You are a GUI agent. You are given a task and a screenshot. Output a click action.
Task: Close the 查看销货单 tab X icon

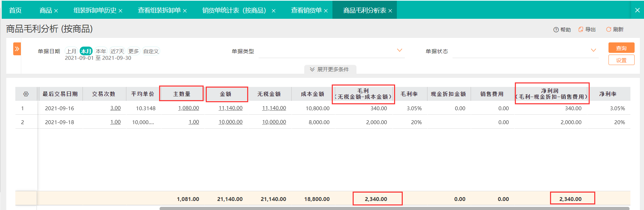point(326,11)
